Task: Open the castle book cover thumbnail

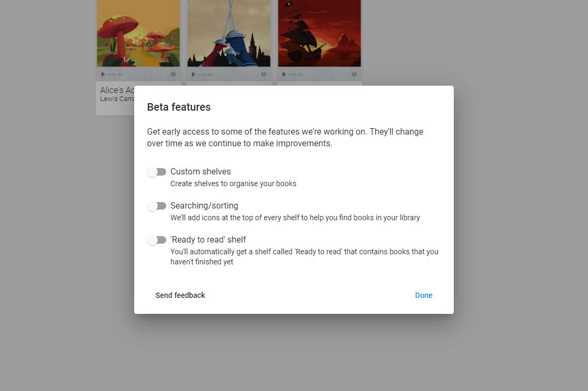Action: click(x=228, y=34)
